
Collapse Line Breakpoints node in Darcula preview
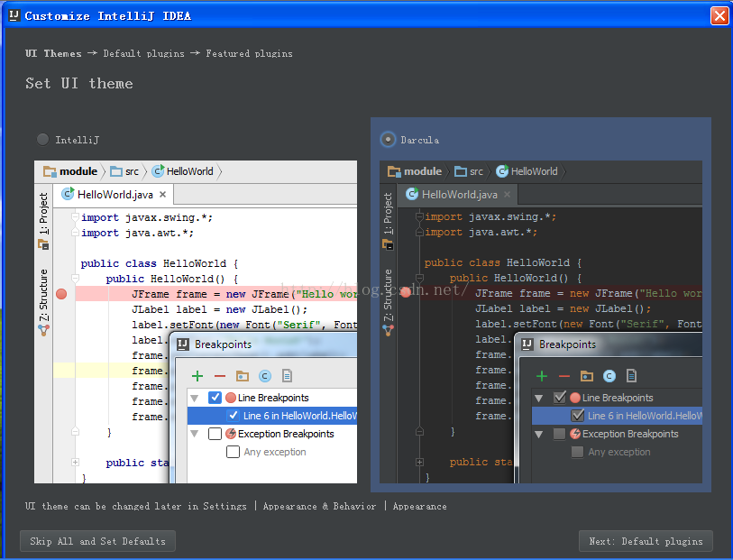point(539,399)
